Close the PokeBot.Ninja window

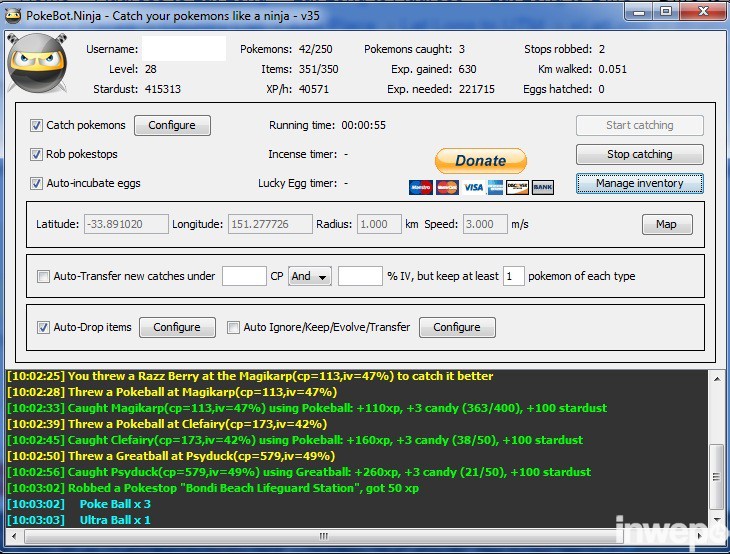click(x=703, y=12)
